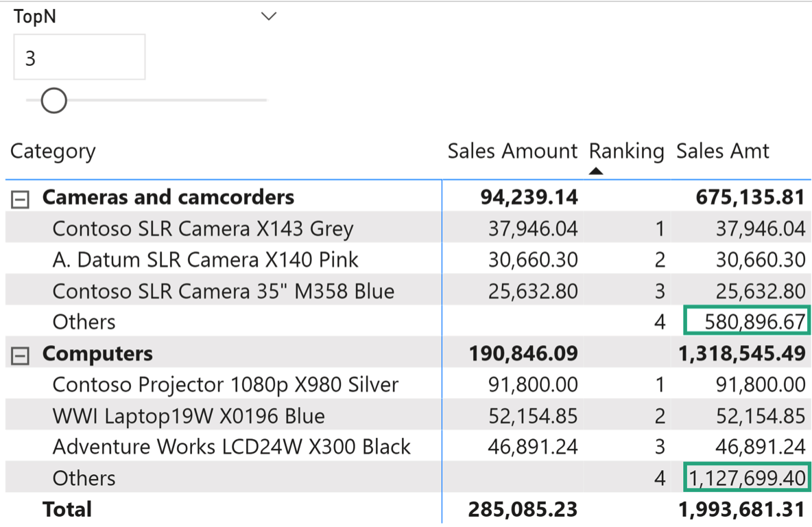Select Contoso SLR Camera 35" M358 Blue

(x=223, y=291)
